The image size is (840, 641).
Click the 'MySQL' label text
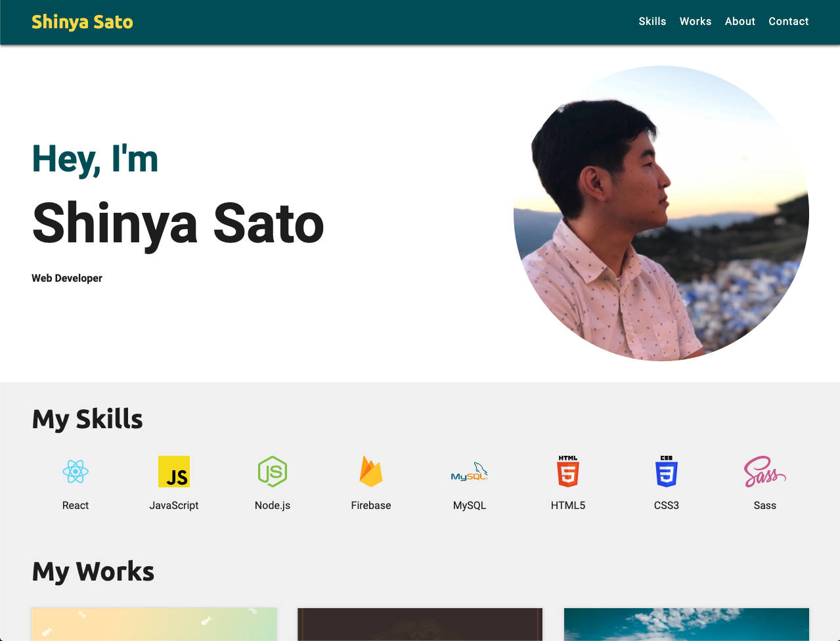pos(470,506)
